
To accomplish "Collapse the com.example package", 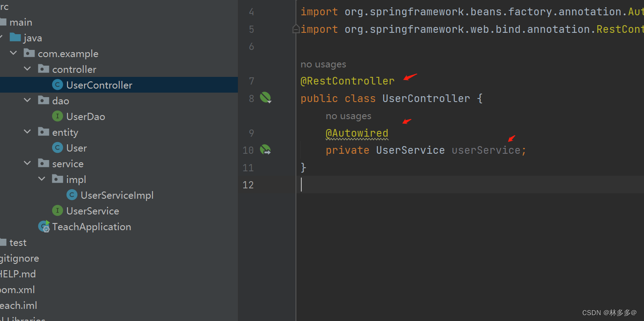I will pyautogui.click(x=13, y=53).
